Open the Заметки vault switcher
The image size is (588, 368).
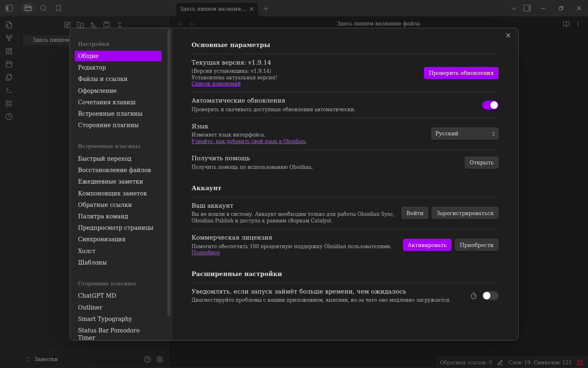tap(42, 359)
